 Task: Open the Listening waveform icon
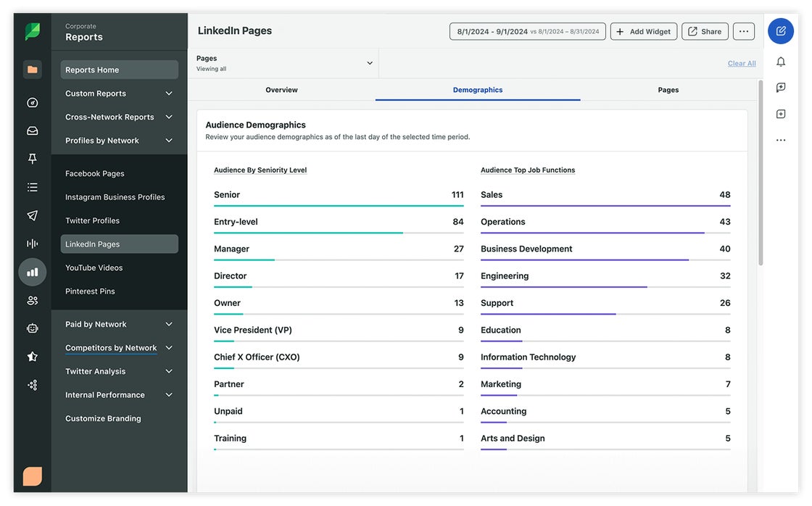(x=32, y=243)
